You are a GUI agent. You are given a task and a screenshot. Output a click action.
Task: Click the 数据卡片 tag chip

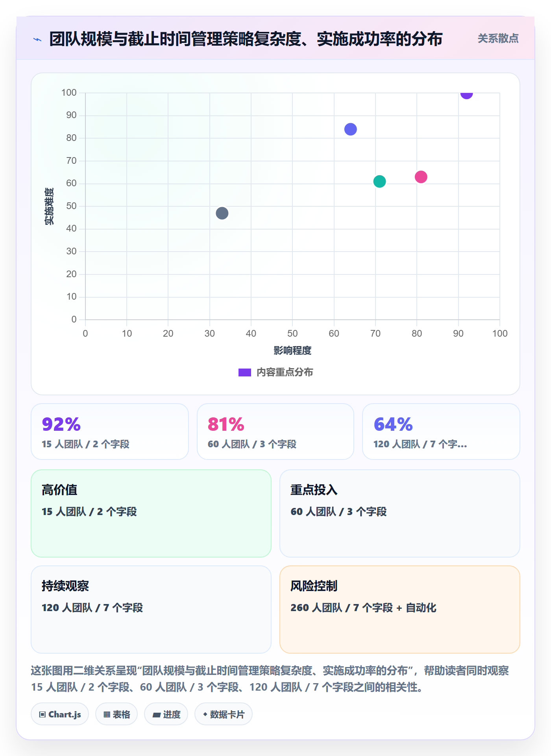click(224, 714)
